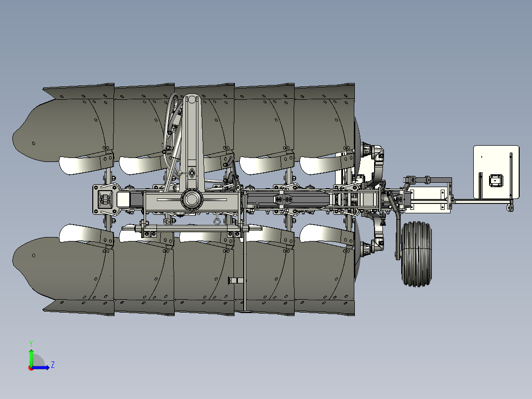Click the blue Z axis arrow of the triad
Screen dimensions: 532x399
(41, 367)
